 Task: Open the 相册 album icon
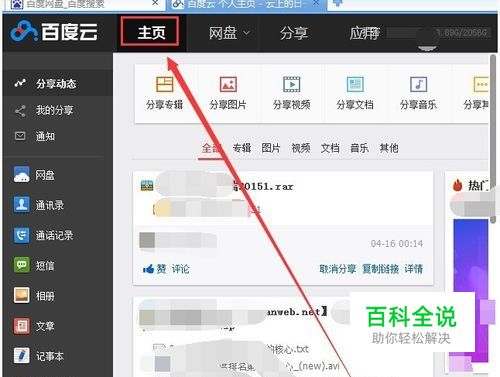tap(22, 295)
